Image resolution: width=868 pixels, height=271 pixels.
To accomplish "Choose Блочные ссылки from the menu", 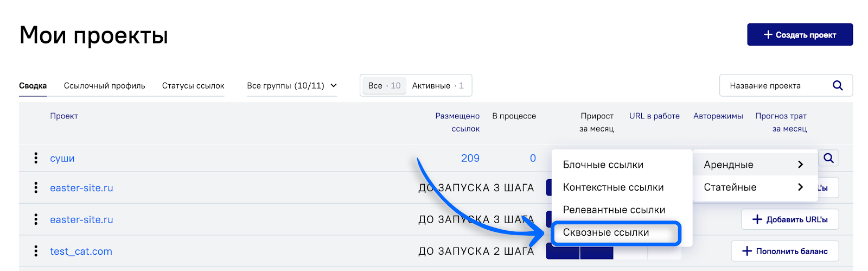I will coord(622,165).
